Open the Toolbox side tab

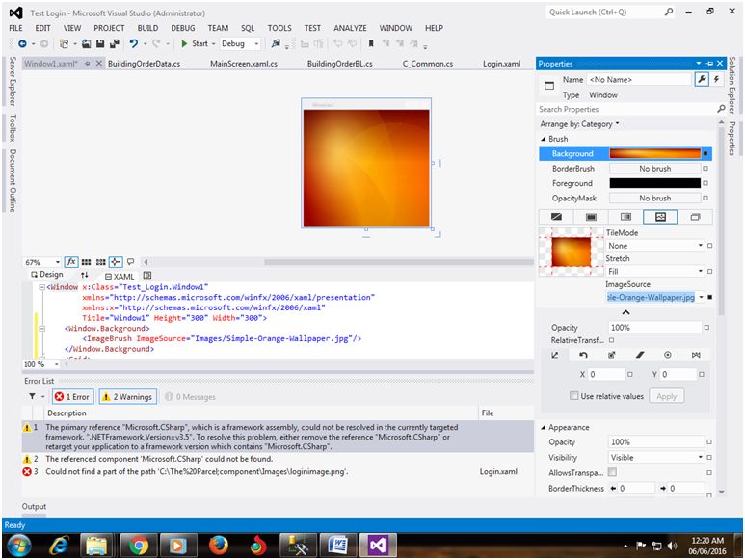[13, 128]
